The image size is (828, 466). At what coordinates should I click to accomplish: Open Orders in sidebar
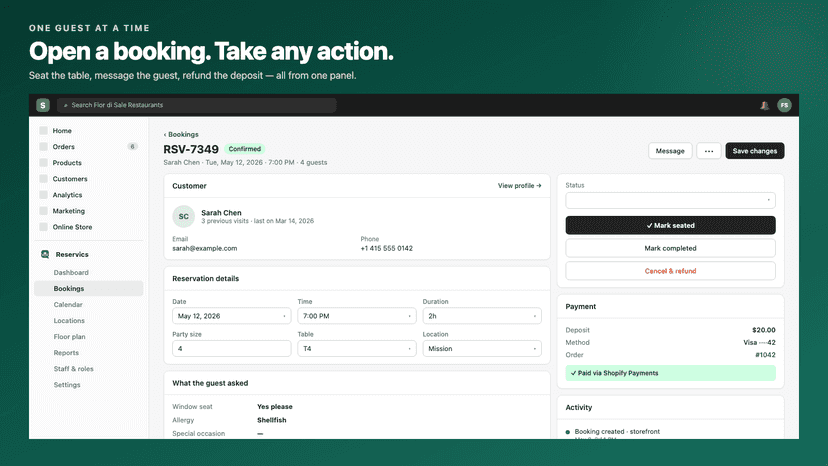pyautogui.click(x=63, y=146)
